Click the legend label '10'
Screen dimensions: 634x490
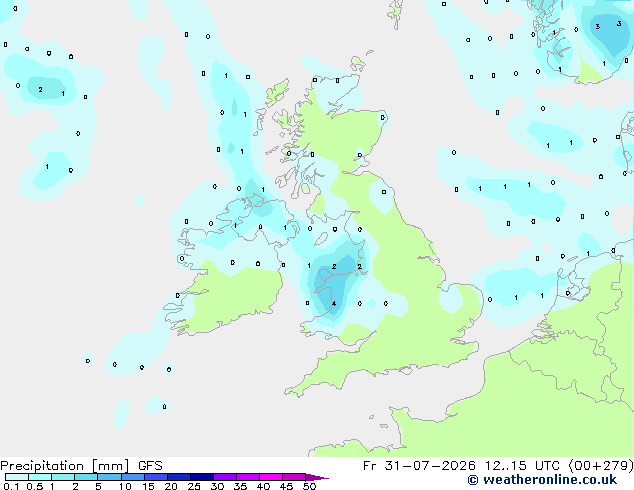coord(125,486)
